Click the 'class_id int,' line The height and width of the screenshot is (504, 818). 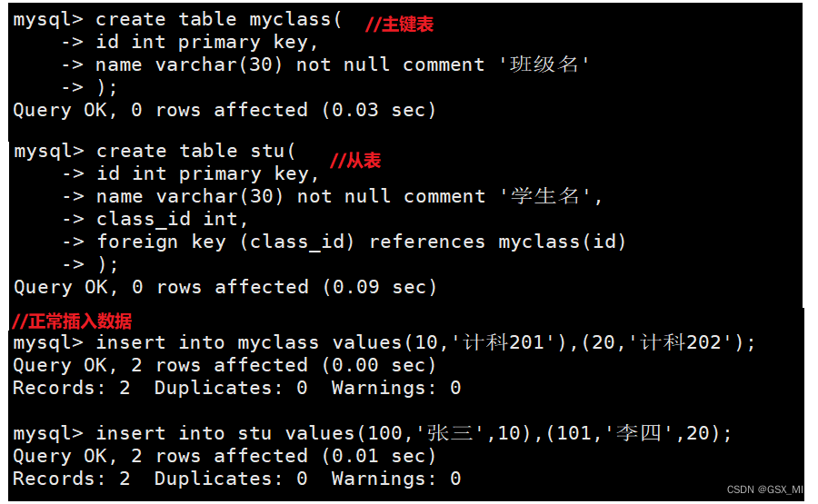[x=172, y=219]
